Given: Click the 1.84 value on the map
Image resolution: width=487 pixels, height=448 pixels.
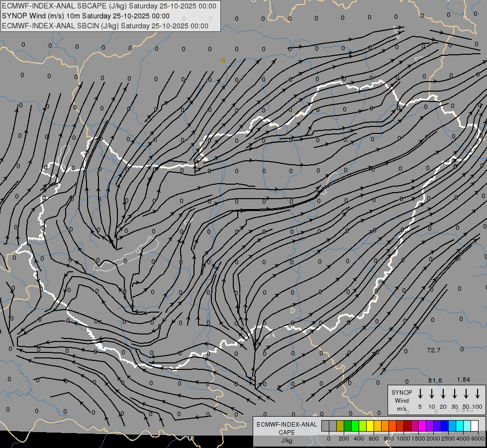Looking at the screenshot, I should click(464, 380).
